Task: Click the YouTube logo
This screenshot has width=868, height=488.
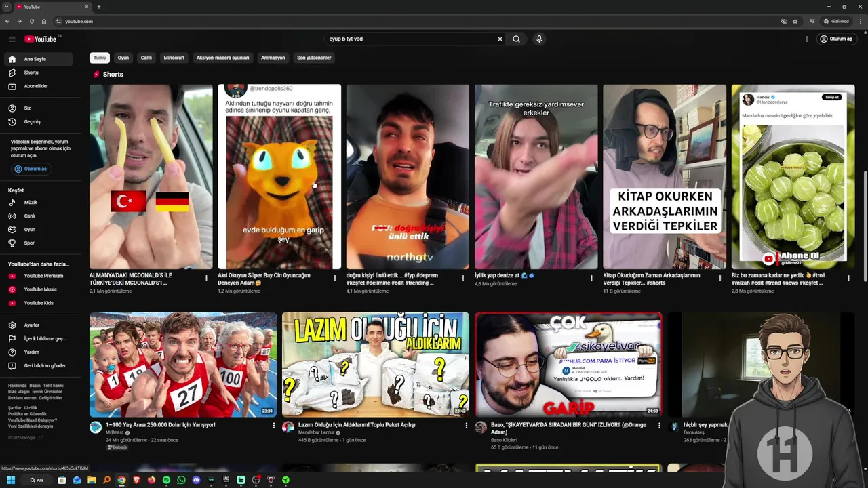Action: coord(41,39)
